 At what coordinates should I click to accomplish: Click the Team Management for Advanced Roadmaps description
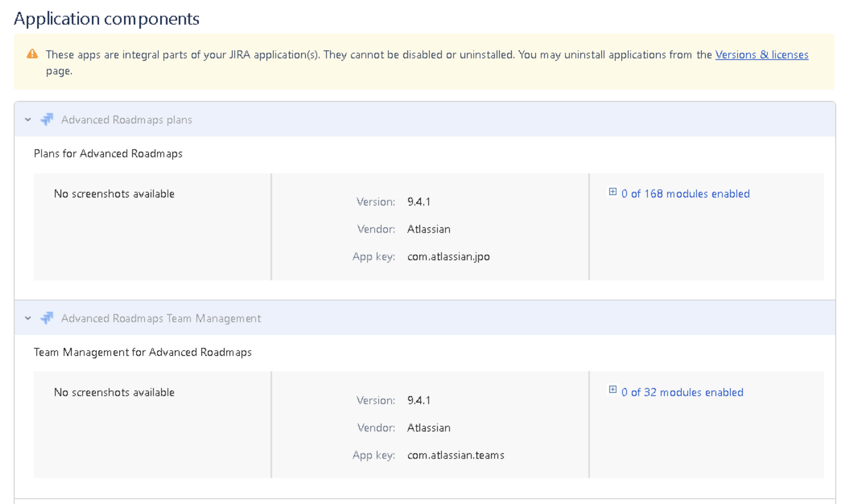(x=143, y=352)
